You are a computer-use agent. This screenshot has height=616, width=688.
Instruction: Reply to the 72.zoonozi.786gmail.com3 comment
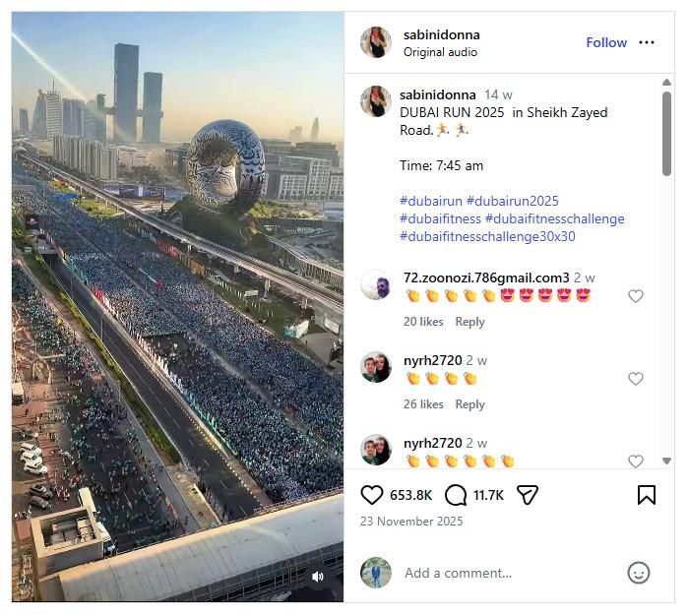(469, 322)
